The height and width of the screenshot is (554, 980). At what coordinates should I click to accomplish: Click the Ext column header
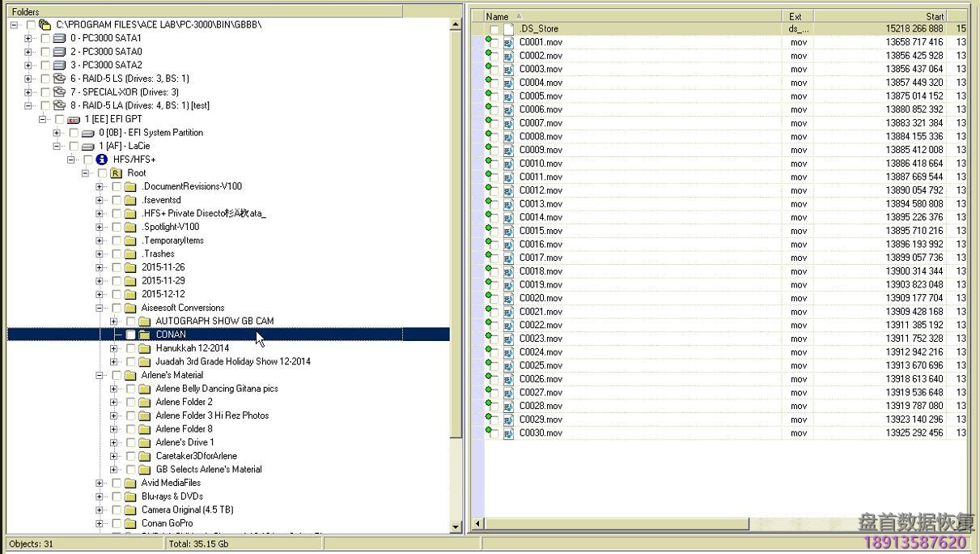pyautogui.click(x=795, y=15)
